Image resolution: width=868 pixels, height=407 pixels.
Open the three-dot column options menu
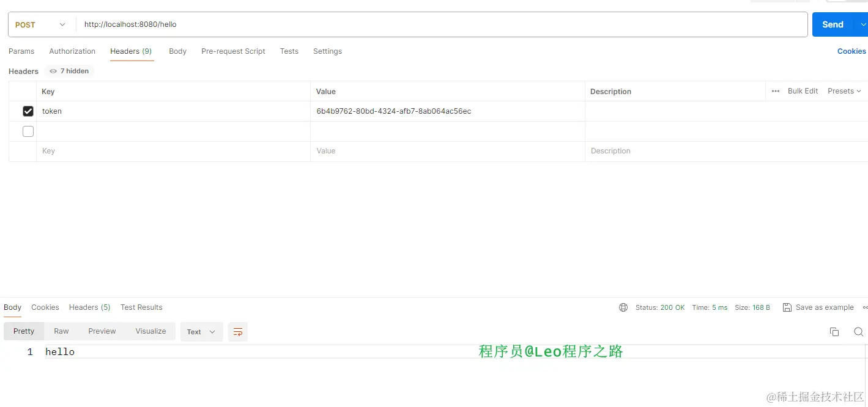click(776, 91)
